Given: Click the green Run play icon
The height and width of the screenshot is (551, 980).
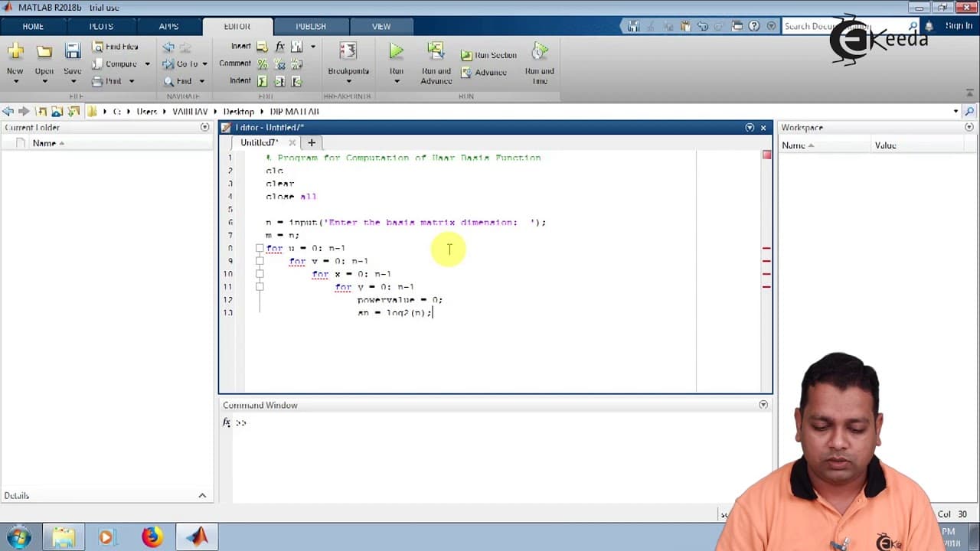Looking at the screenshot, I should [x=396, y=51].
